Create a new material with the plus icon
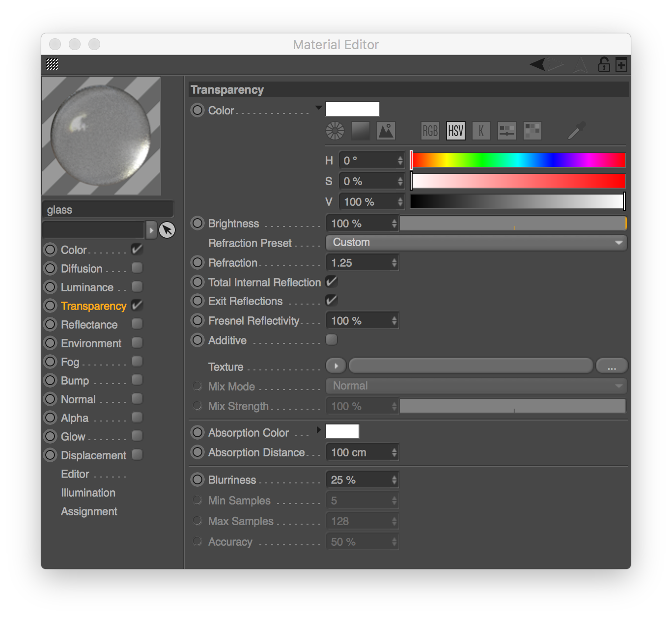672x618 pixels. tap(620, 64)
